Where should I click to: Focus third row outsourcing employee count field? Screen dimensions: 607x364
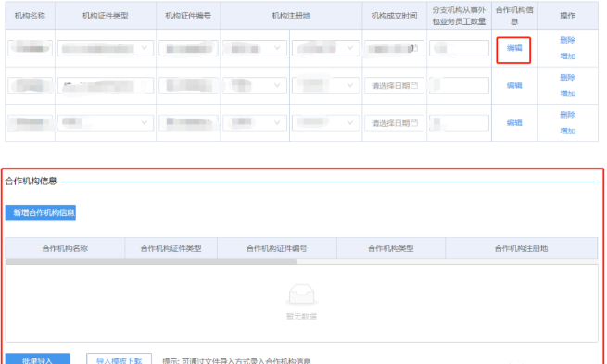point(459,122)
